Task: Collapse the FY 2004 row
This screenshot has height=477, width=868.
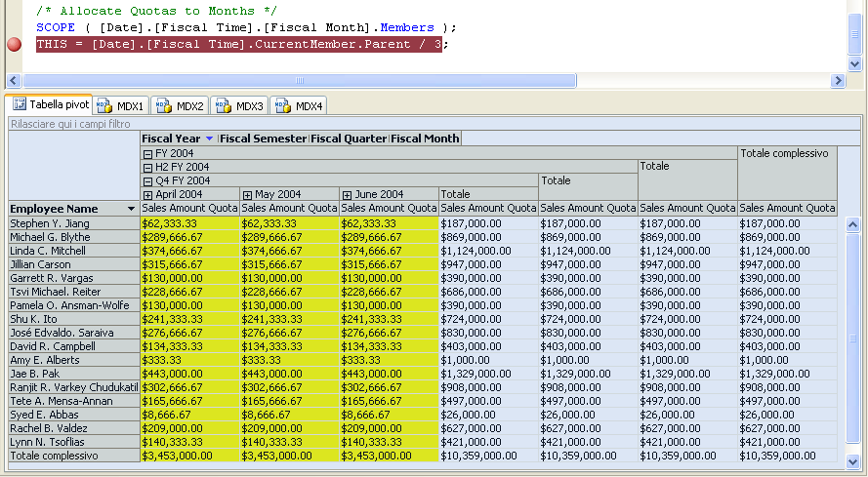Action: 147,153
